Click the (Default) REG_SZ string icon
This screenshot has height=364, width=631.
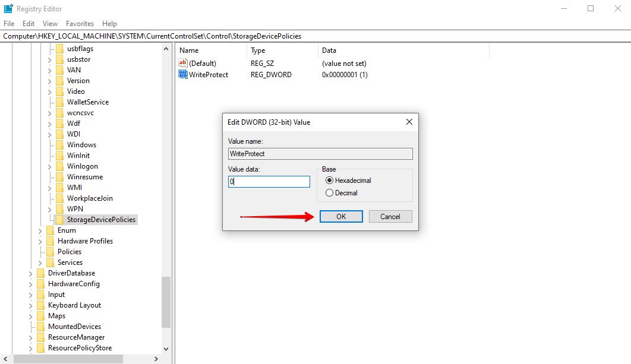[182, 64]
